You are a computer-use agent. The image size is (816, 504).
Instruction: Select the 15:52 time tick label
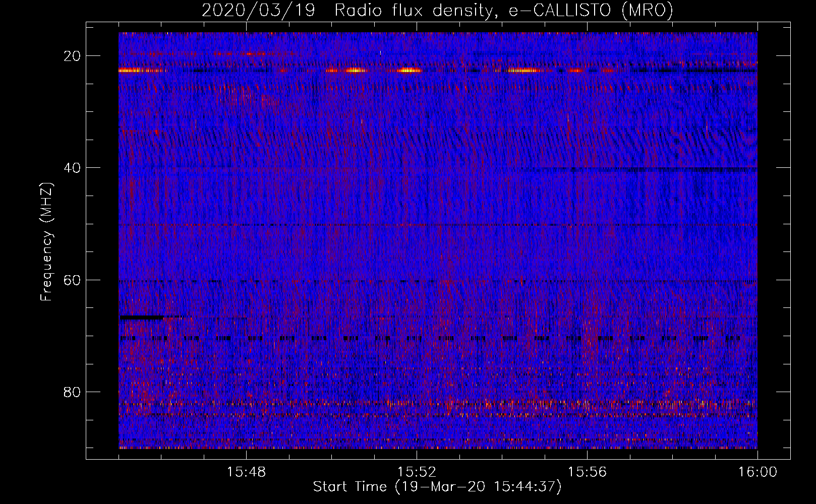417,472
